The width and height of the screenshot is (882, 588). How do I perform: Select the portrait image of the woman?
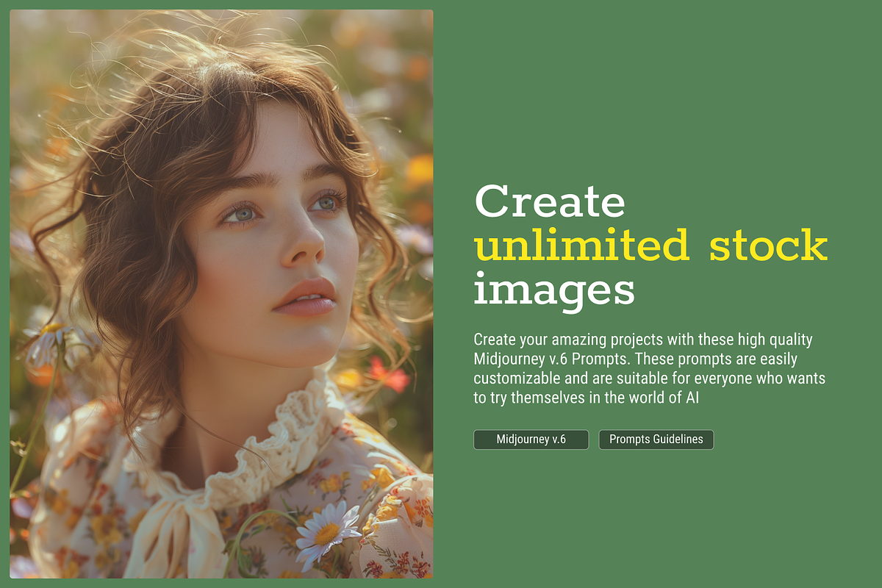[221, 294]
